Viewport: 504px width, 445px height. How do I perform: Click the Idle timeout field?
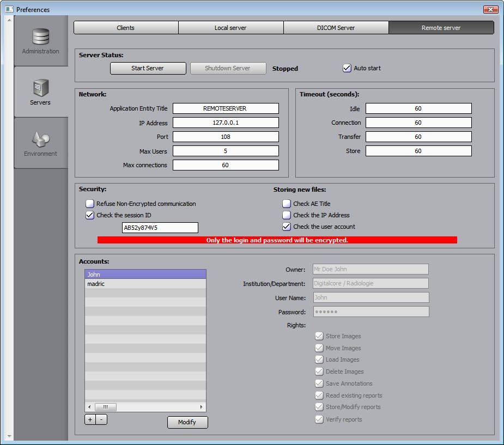point(418,108)
